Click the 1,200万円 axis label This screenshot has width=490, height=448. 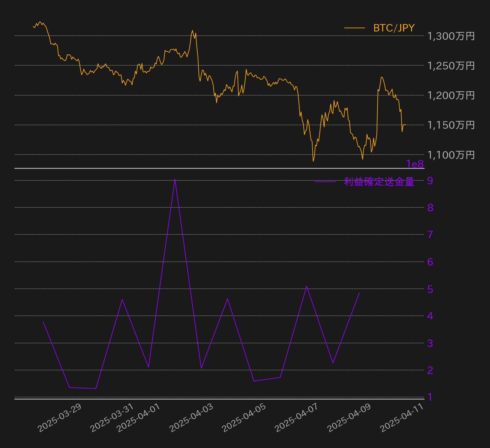coord(451,95)
